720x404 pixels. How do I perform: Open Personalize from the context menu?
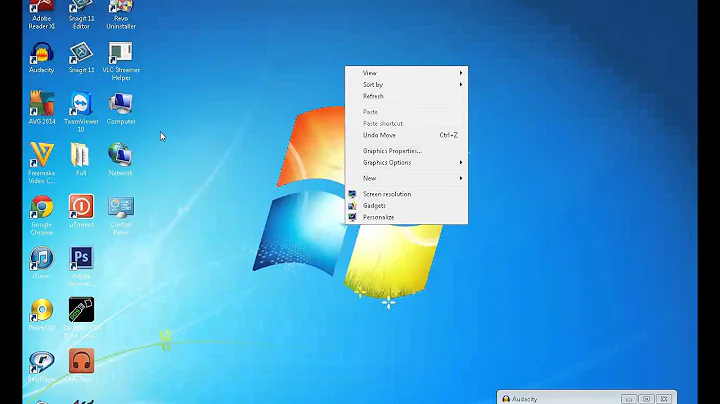coord(406,217)
